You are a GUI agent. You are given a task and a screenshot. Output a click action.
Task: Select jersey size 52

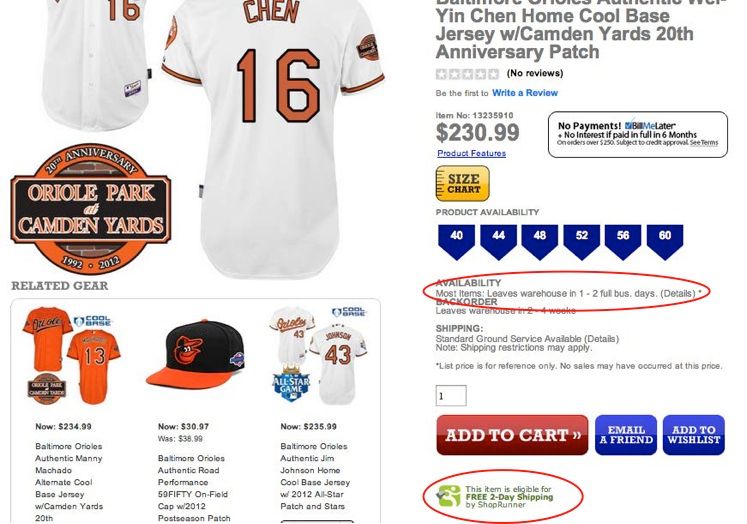[x=582, y=242]
